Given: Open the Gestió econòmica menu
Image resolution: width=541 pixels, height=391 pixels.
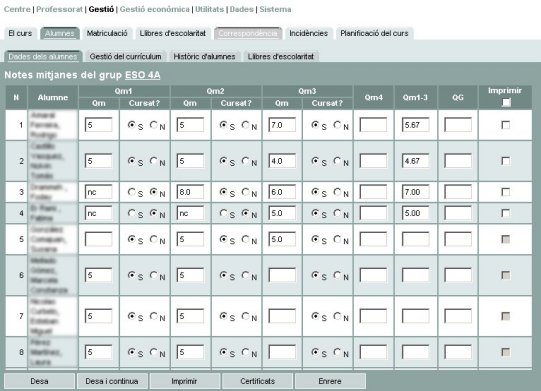Looking at the screenshot, I should [x=155, y=9].
